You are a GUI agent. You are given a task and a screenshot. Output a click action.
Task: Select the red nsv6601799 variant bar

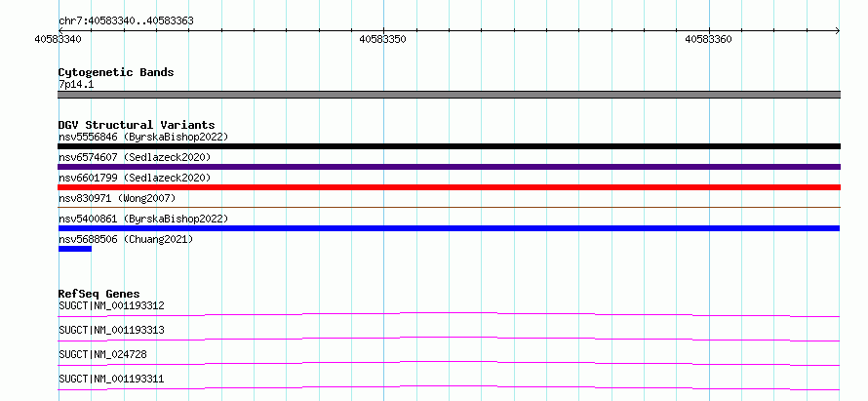(x=449, y=187)
